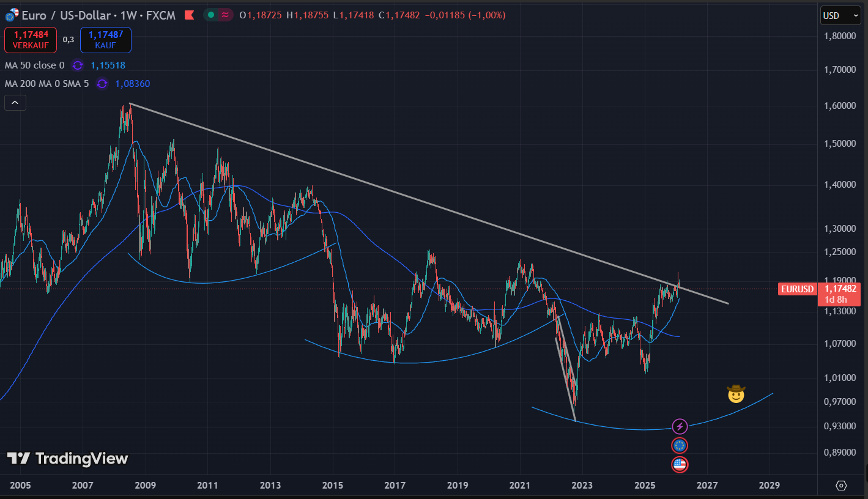Image resolution: width=868 pixels, height=499 pixels.
Task: Click the purple lightning bolt event marker
Action: point(680,426)
